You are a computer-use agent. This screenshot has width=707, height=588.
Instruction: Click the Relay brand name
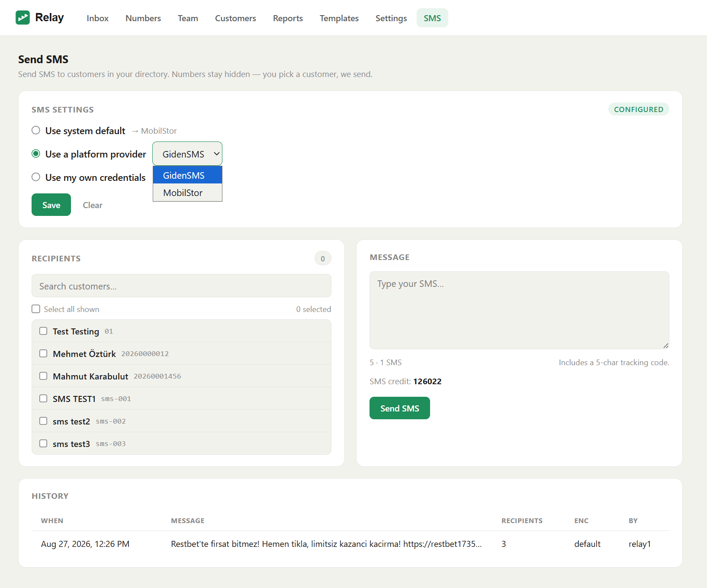pos(49,17)
